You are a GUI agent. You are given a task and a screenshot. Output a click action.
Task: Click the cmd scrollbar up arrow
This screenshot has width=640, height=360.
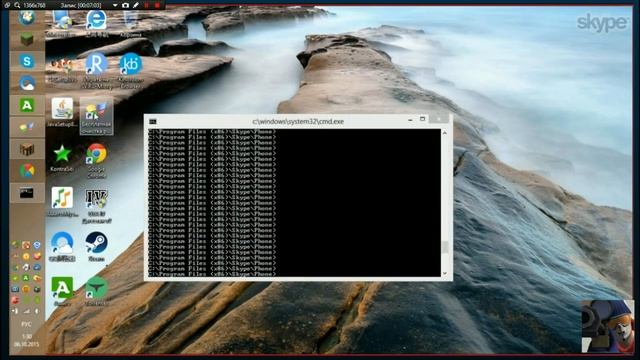pyautogui.click(x=444, y=133)
